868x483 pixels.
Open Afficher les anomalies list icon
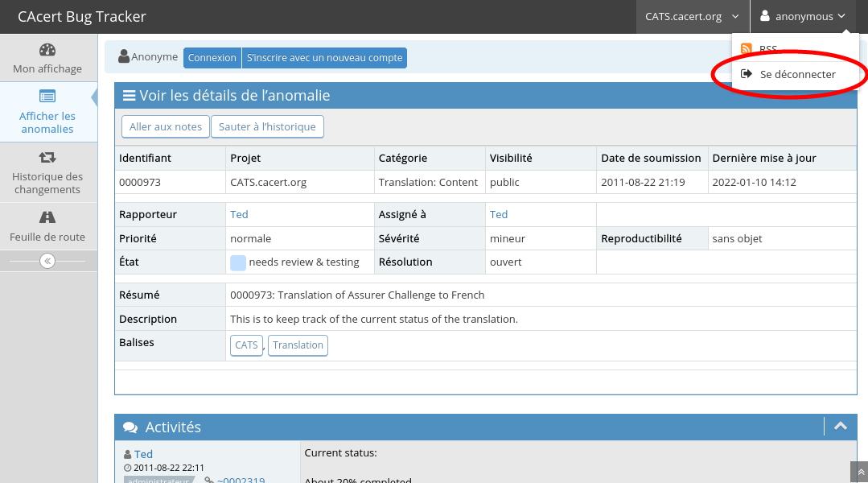[47, 97]
